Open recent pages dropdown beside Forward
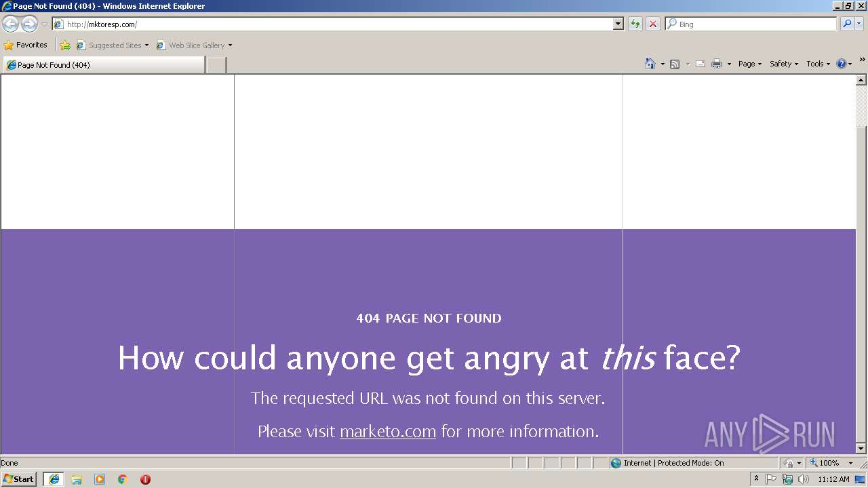 point(44,24)
